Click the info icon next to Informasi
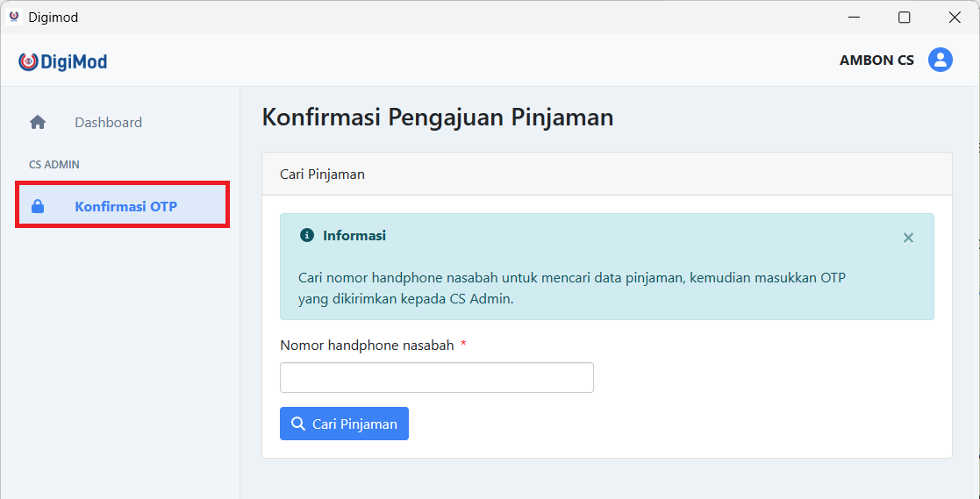 306,235
